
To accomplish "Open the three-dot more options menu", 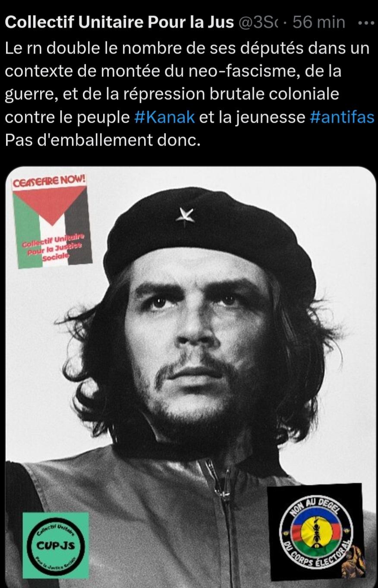I will coord(366,22).
